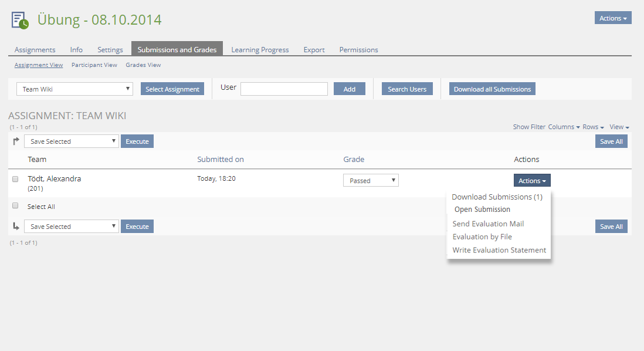The image size is (644, 351).
Task: Open the top-right page Actions button
Action: (613, 18)
